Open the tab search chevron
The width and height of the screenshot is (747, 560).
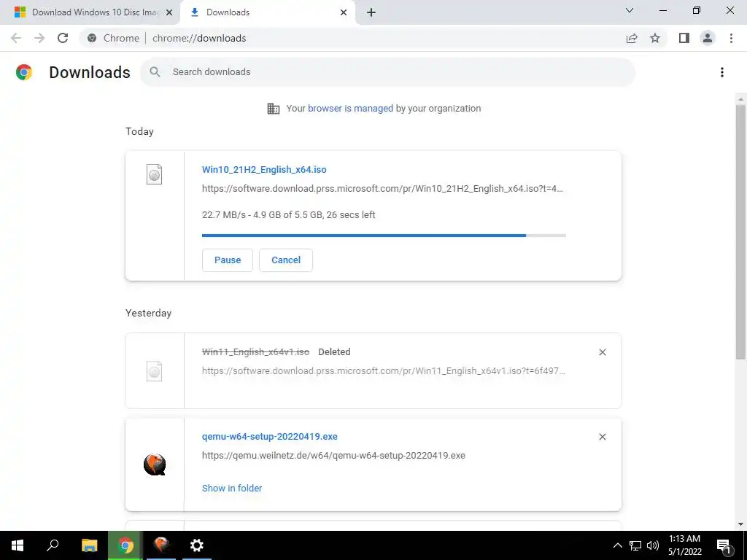click(630, 10)
